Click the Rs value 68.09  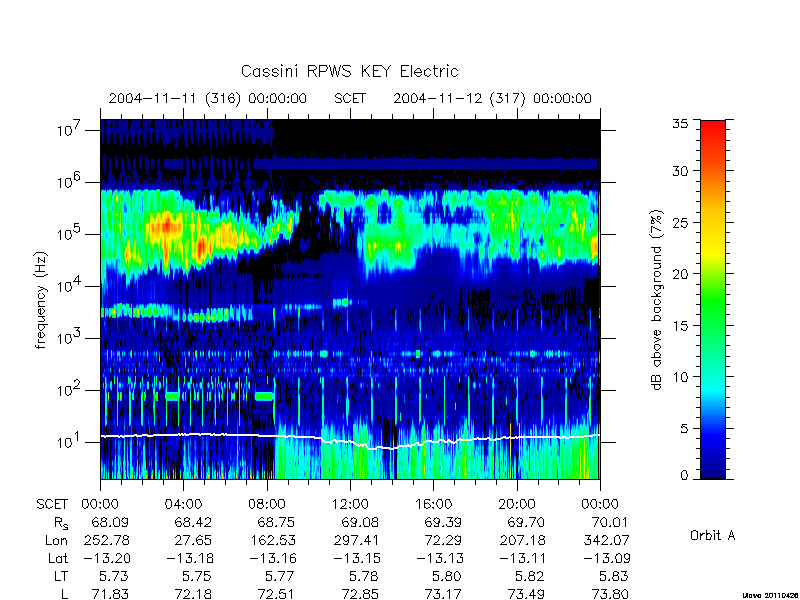110,522
